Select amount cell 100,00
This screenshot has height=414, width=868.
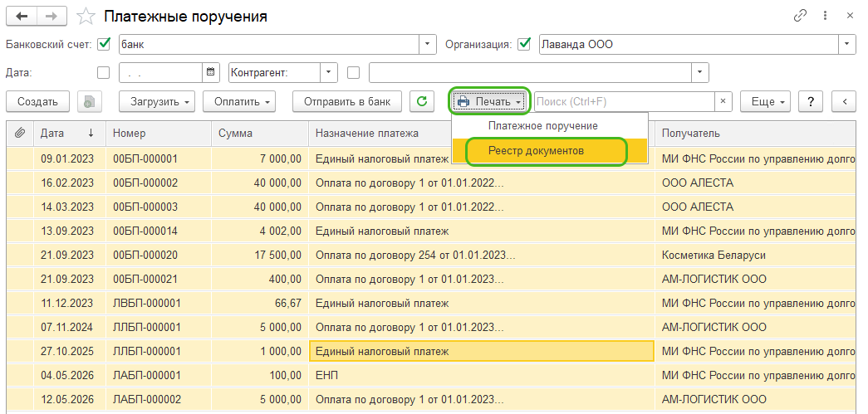(260, 375)
